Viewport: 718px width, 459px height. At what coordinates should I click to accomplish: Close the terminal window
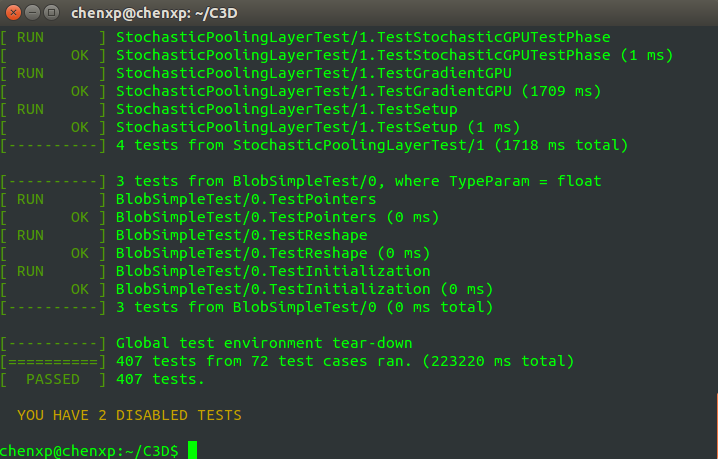point(13,13)
